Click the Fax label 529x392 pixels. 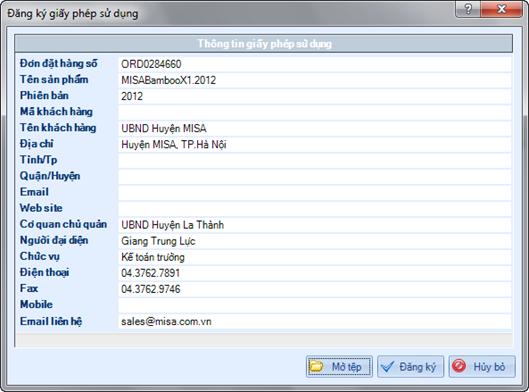tap(29, 288)
